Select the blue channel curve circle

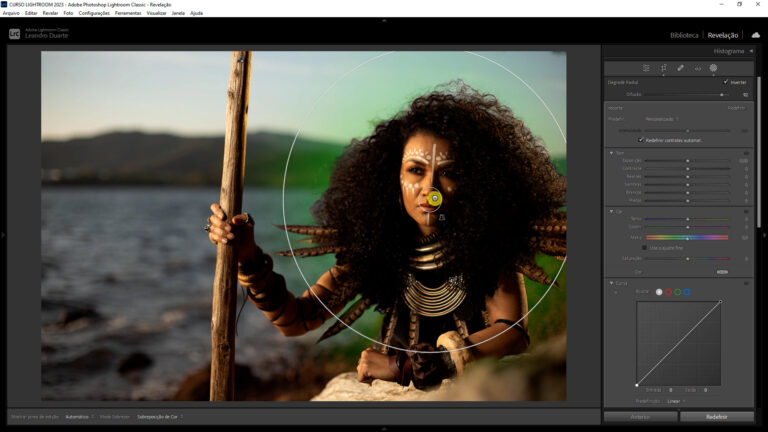click(x=687, y=292)
